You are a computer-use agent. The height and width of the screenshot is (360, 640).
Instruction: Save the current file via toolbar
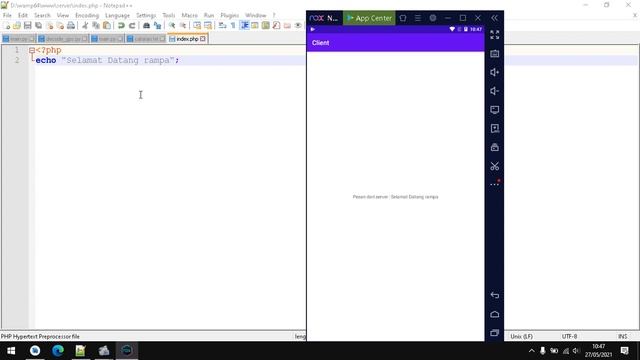(27, 26)
